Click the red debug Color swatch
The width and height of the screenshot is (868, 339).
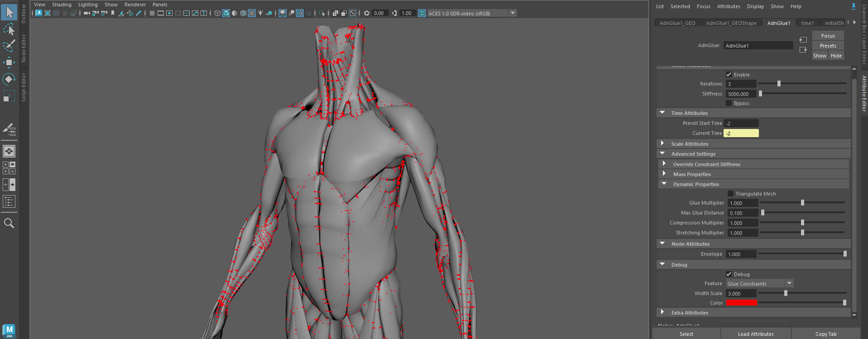[741, 303]
